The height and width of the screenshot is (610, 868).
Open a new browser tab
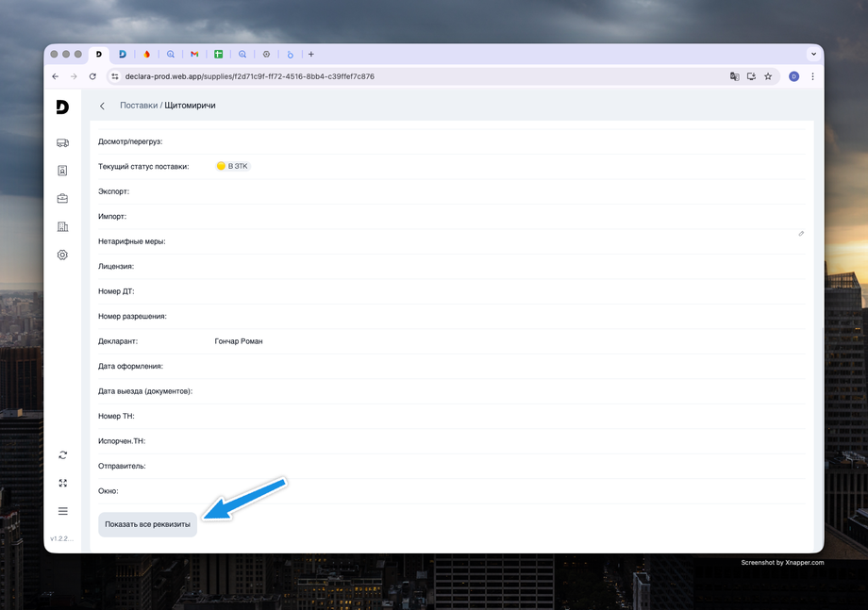tap(311, 54)
